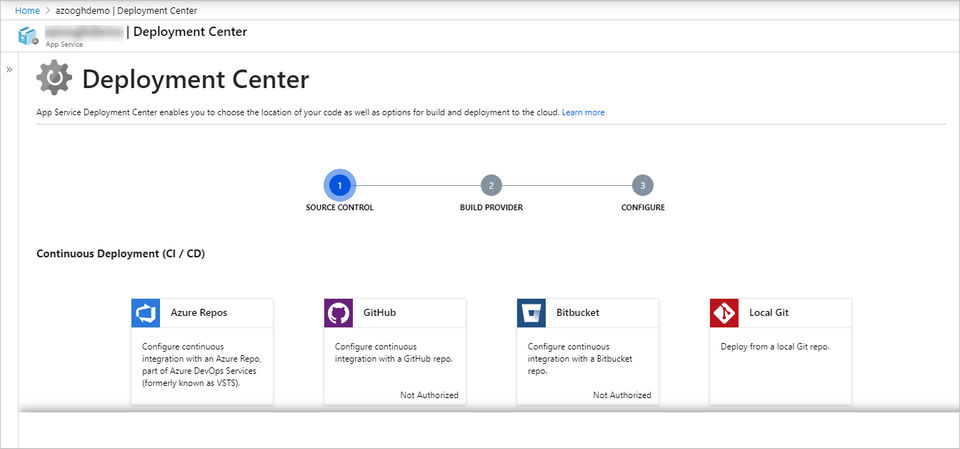
Task: Choose Local Git card title
Action: point(769,313)
